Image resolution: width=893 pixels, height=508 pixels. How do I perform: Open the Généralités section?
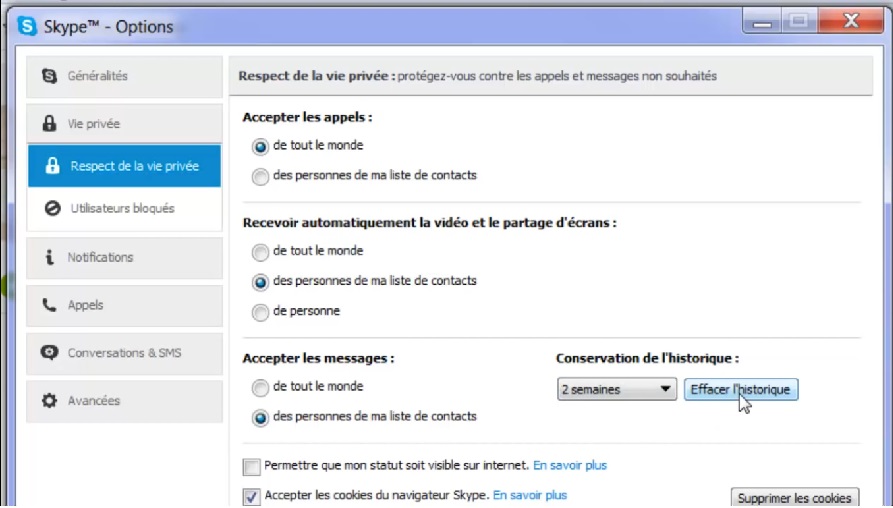coord(124,76)
